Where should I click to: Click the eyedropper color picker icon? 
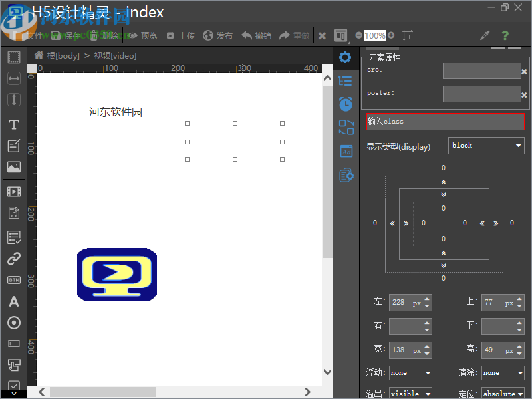coord(485,35)
